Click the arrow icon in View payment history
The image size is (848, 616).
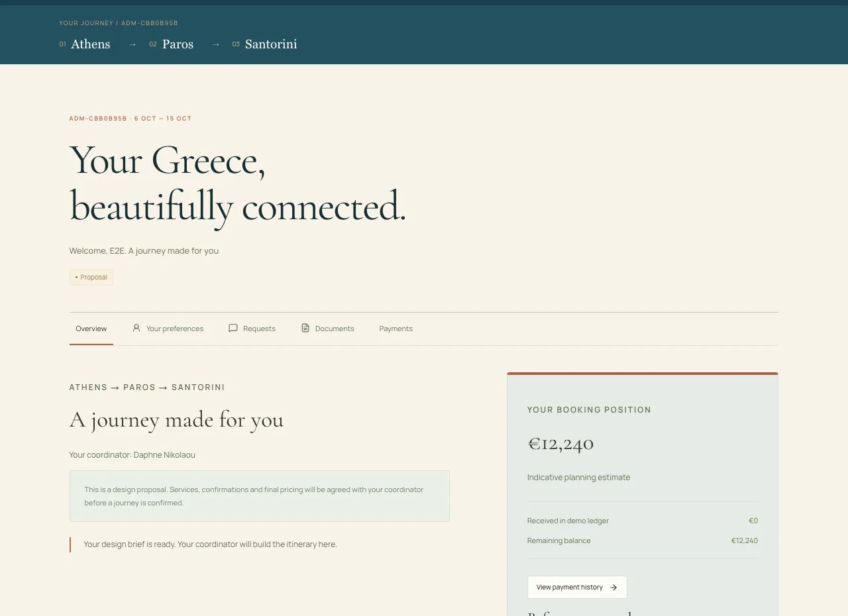point(613,588)
